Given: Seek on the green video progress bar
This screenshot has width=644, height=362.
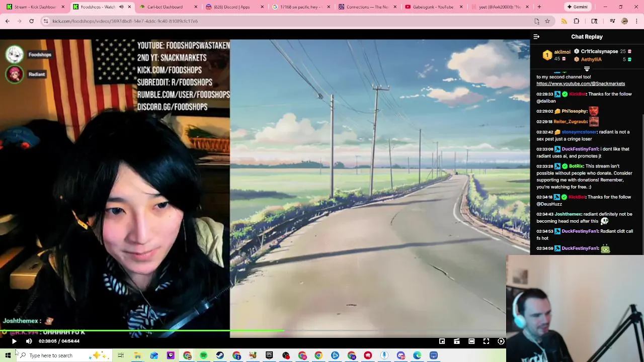Looking at the screenshot, I should click(253, 331).
